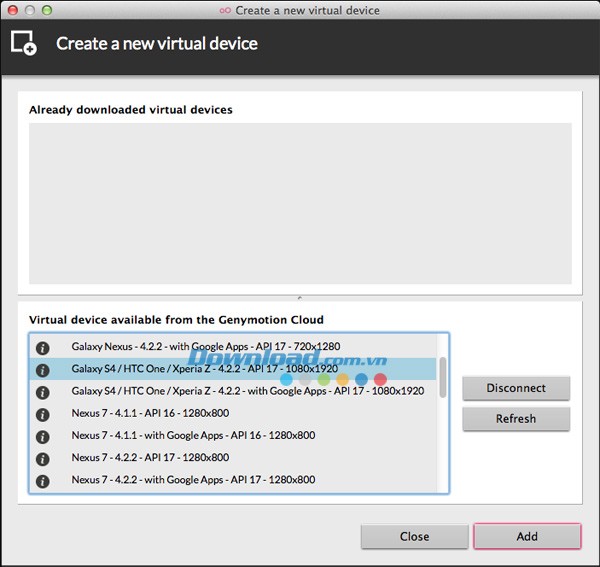Screen dimensions: 600x567
Task: Select Galaxy S4 / HTC One with Google Apps
Action: pos(247,391)
